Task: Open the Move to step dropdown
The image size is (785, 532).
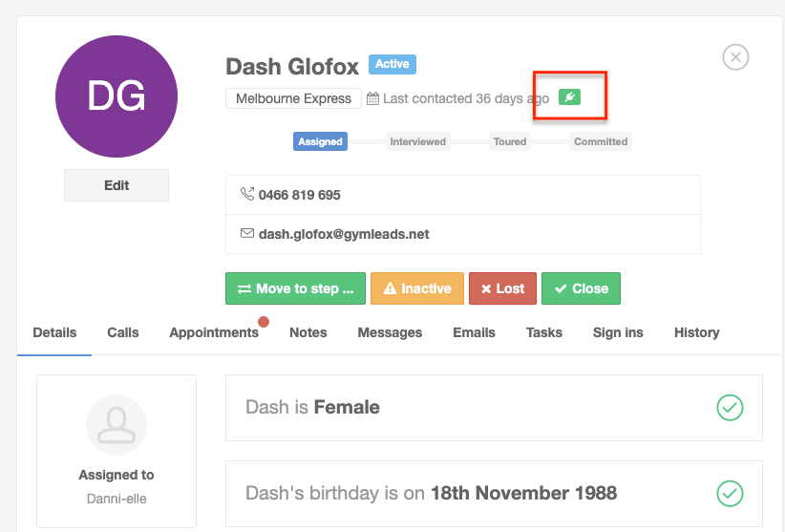Action: click(x=295, y=288)
